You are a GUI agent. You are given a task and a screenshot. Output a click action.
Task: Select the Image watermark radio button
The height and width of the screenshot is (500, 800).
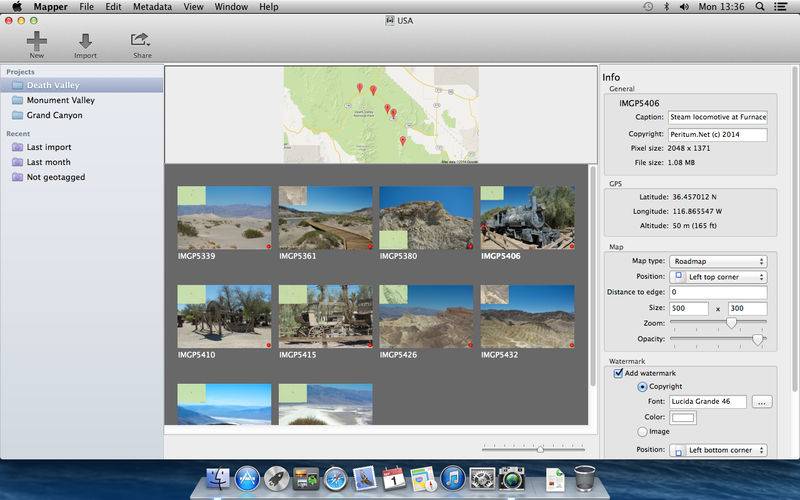[642, 431]
